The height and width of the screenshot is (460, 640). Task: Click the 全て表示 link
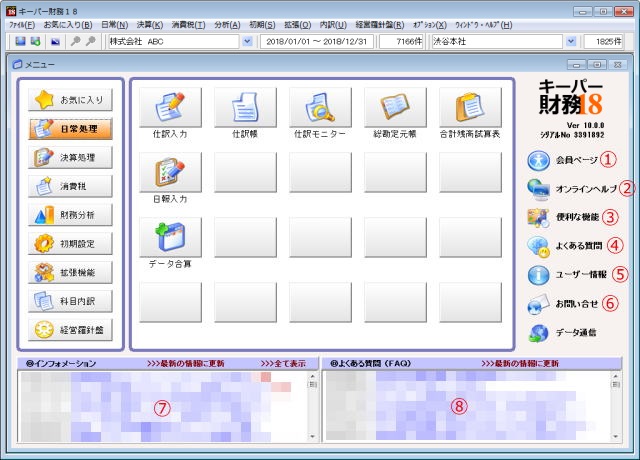[x=283, y=363]
